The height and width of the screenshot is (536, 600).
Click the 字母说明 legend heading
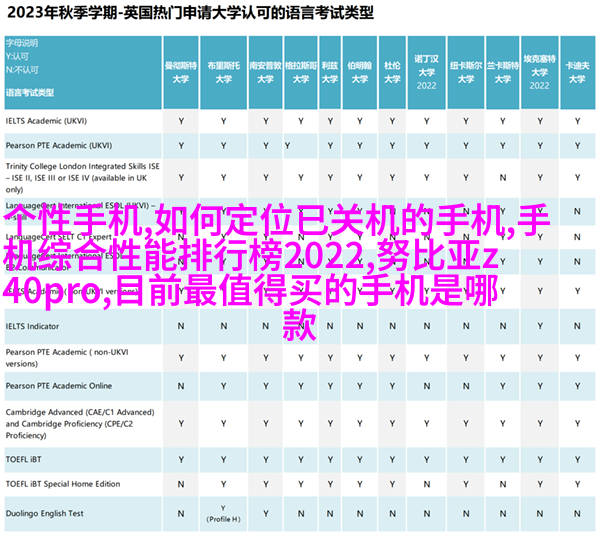pyautogui.click(x=22, y=43)
